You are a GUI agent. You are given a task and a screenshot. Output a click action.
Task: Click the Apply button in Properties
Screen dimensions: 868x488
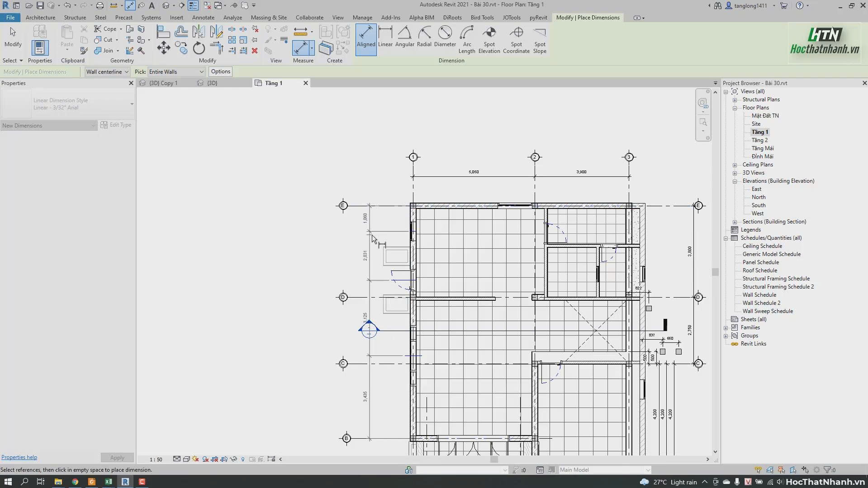tap(117, 457)
